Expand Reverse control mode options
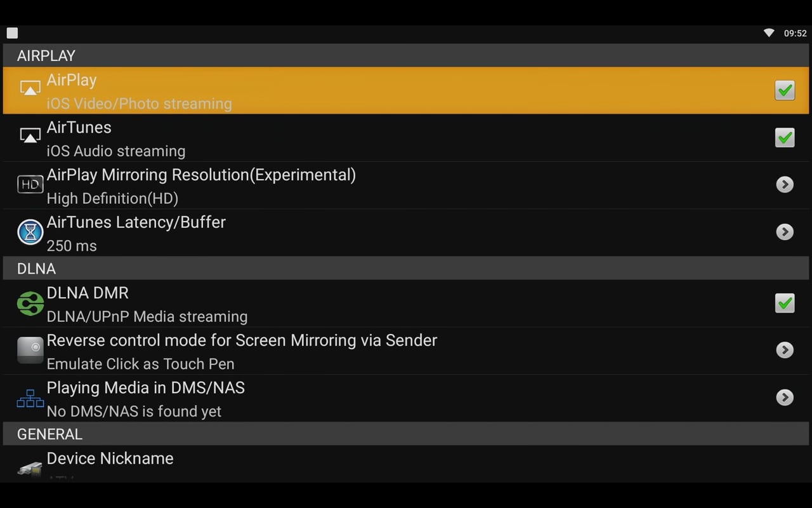 [x=785, y=350]
